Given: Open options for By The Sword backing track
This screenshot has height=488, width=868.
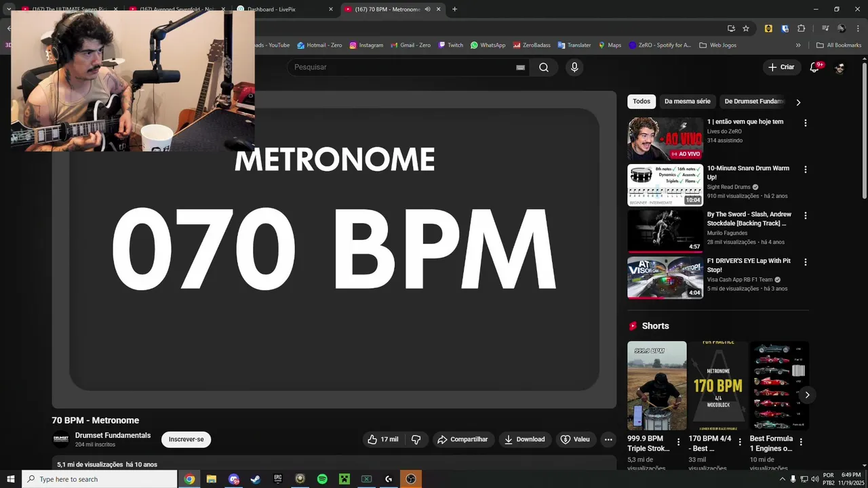Looking at the screenshot, I should coord(806,216).
